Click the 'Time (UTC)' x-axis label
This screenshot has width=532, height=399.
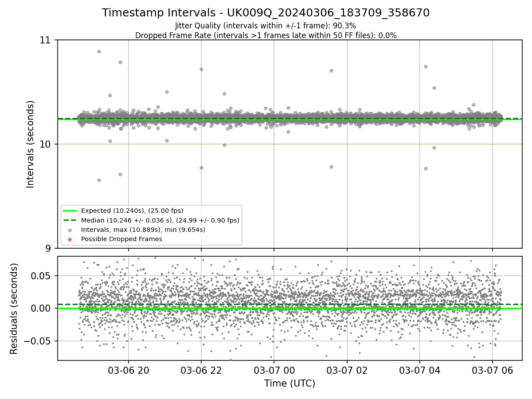[x=289, y=383]
